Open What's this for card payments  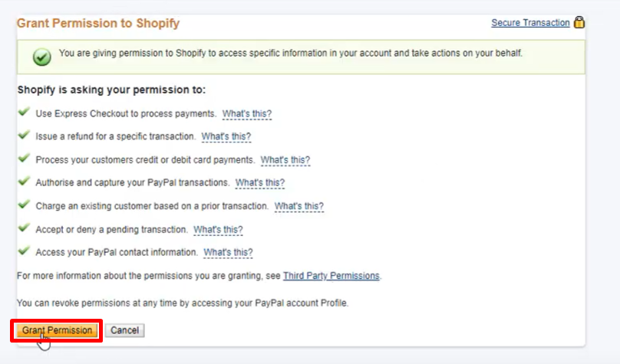(285, 160)
